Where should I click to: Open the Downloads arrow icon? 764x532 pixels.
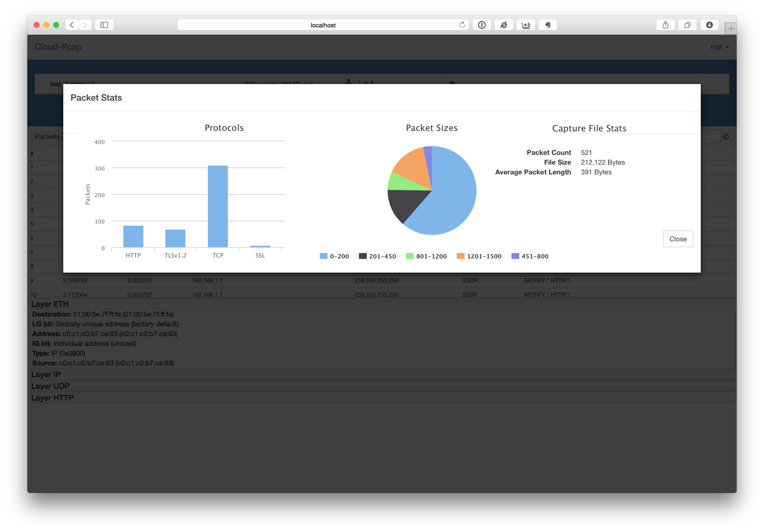[709, 25]
